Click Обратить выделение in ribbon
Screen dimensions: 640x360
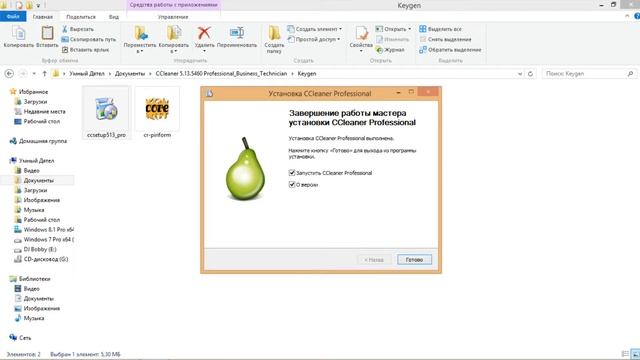(450, 50)
